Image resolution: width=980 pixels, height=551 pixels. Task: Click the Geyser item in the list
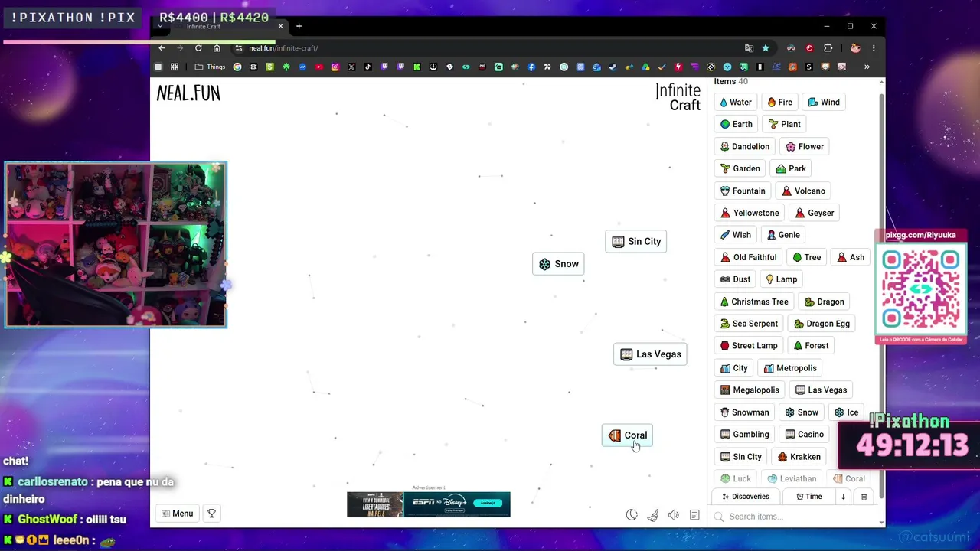[x=815, y=213]
